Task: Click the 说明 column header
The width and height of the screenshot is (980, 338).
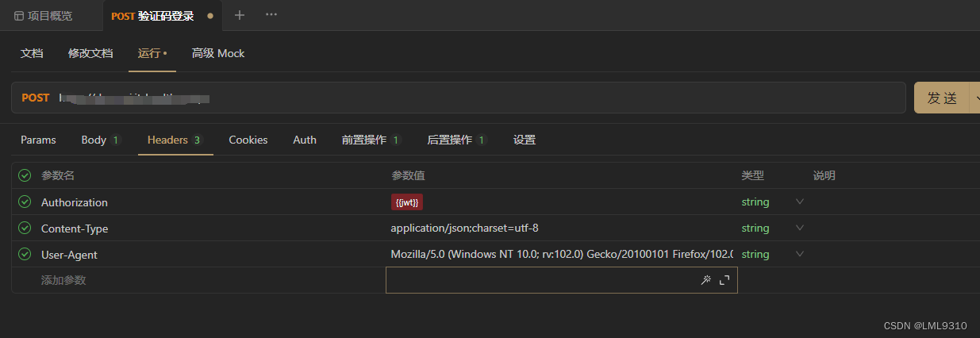Action: (x=824, y=175)
